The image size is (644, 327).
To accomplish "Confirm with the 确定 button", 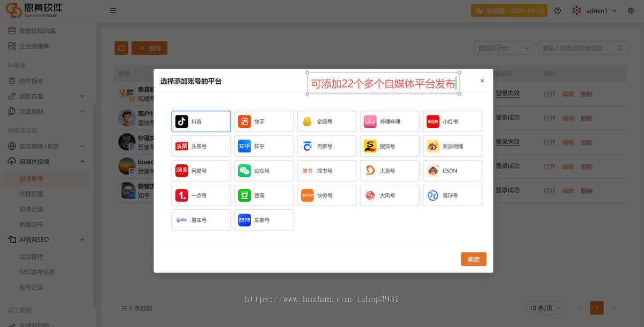I will pos(474,259).
